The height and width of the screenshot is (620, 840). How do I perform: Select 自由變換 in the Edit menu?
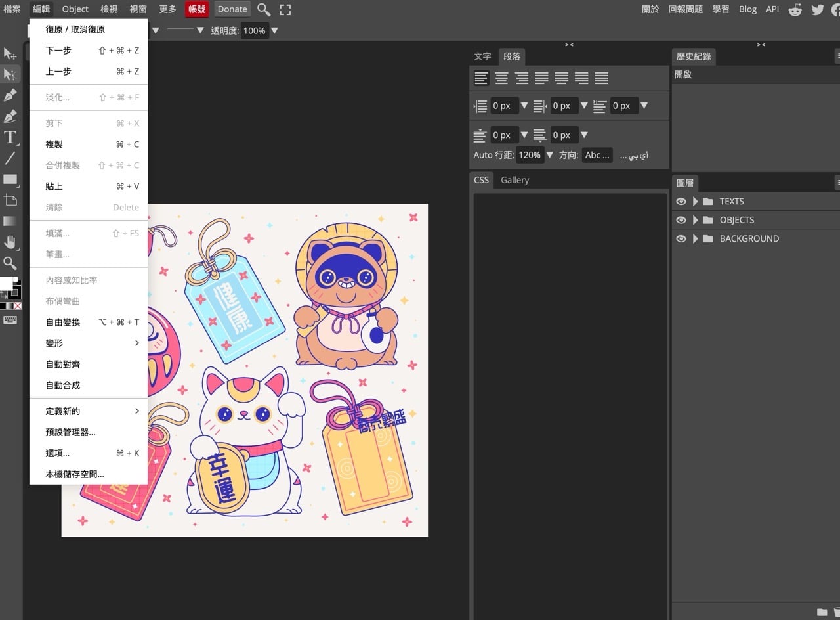89,322
